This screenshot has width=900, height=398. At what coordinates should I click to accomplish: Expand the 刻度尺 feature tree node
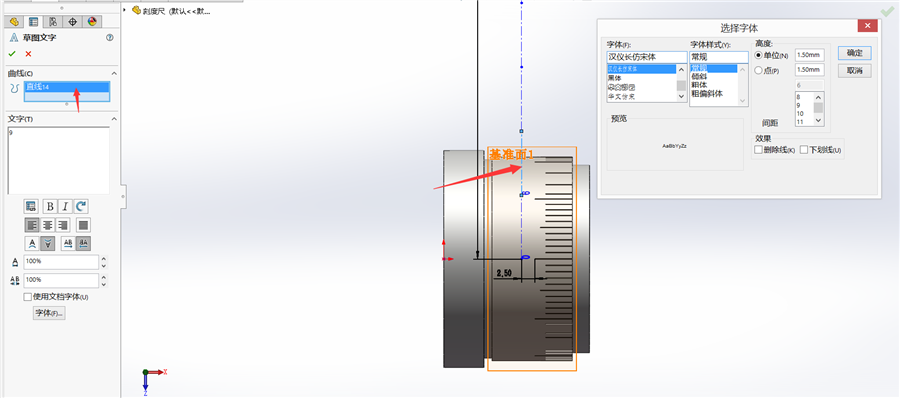pyautogui.click(x=125, y=10)
